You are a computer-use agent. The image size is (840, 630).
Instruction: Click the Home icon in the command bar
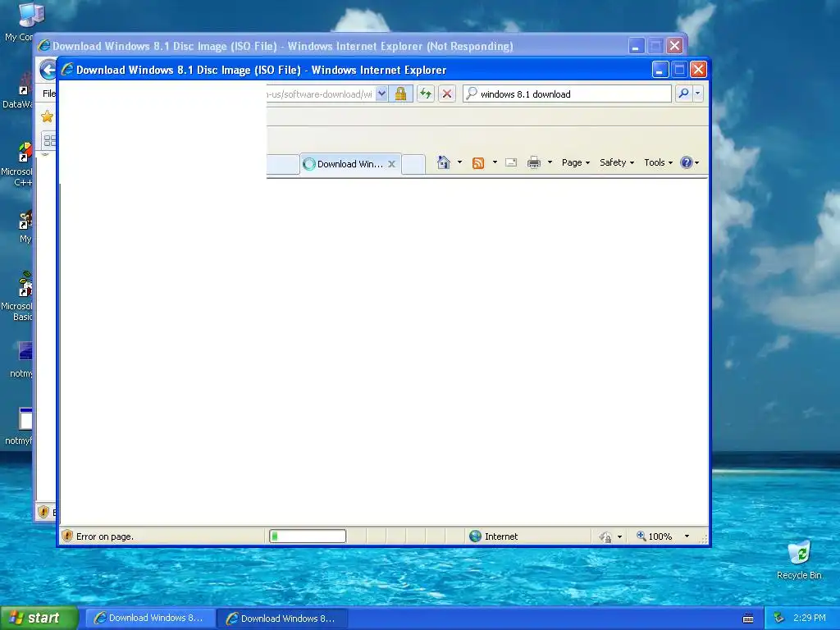pos(444,162)
